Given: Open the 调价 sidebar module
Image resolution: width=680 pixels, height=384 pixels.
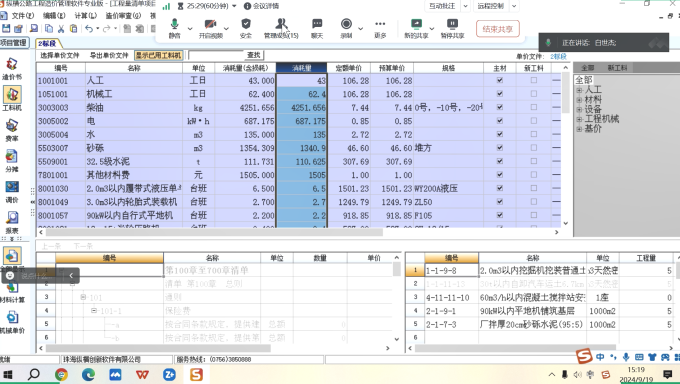Looking at the screenshot, I should coord(12,191).
